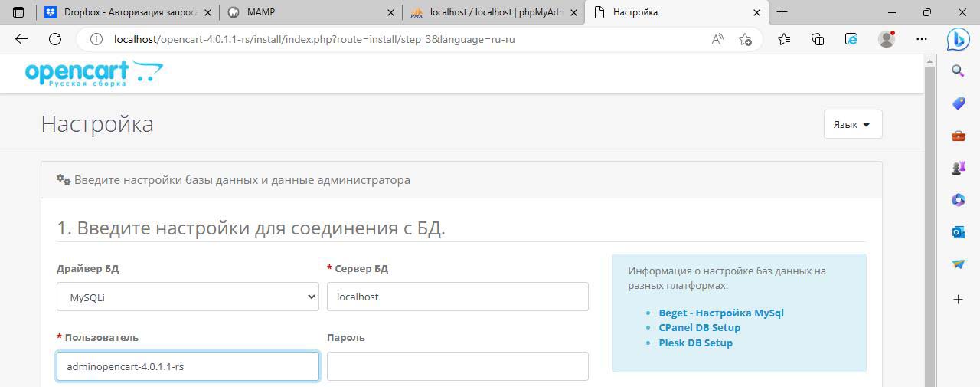Open the Read aloud icon in address bar
Image resolution: width=980 pixels, height=387 pixels.
click(x=717, y=39)
